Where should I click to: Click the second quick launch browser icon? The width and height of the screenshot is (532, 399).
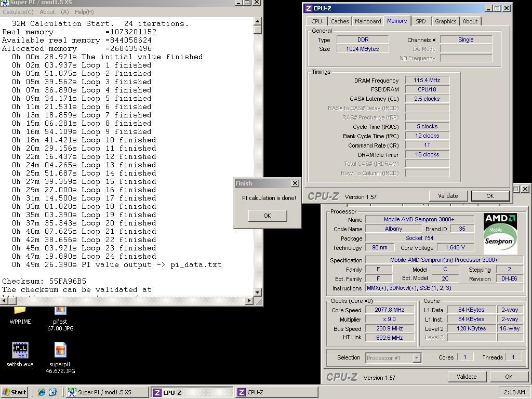coord(53,392)
